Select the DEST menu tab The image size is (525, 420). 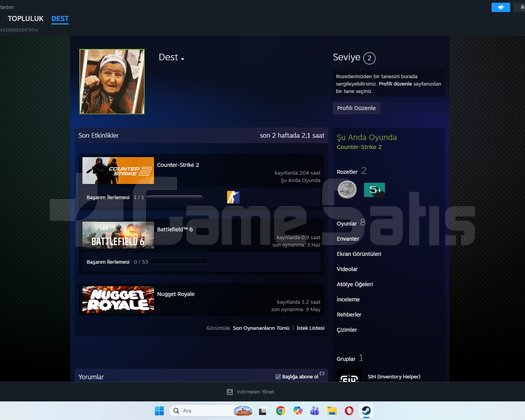coord(60,19)
